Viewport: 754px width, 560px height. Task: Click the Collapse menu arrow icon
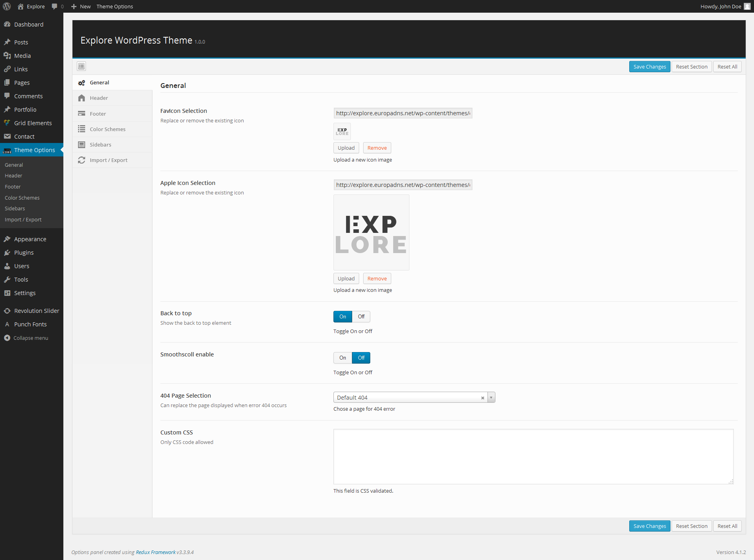coord(7,338)
